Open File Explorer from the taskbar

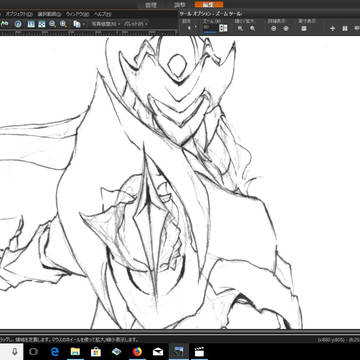pos(75,352)
